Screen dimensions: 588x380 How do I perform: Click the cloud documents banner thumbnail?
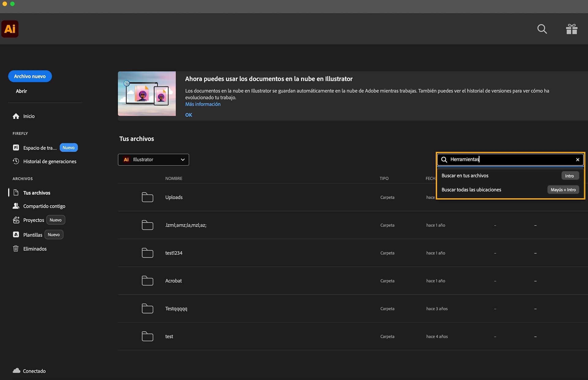pyautogui.click(x=147, y=94)
